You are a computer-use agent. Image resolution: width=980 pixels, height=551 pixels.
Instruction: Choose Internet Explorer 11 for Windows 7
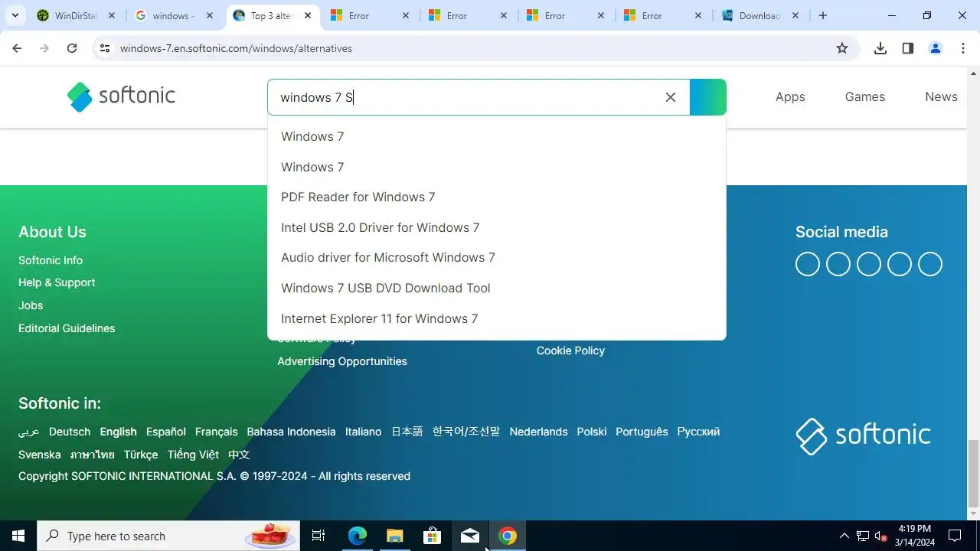(496, 318)
